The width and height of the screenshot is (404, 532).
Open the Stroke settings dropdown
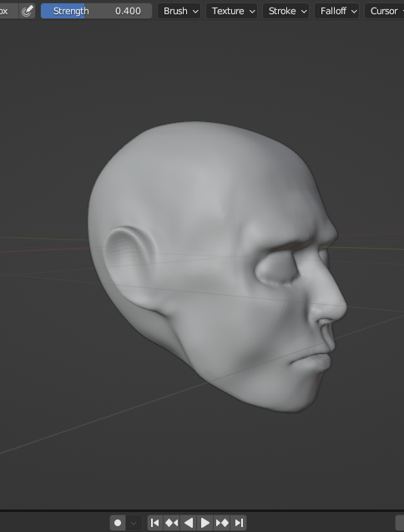[x=286, y=11]
